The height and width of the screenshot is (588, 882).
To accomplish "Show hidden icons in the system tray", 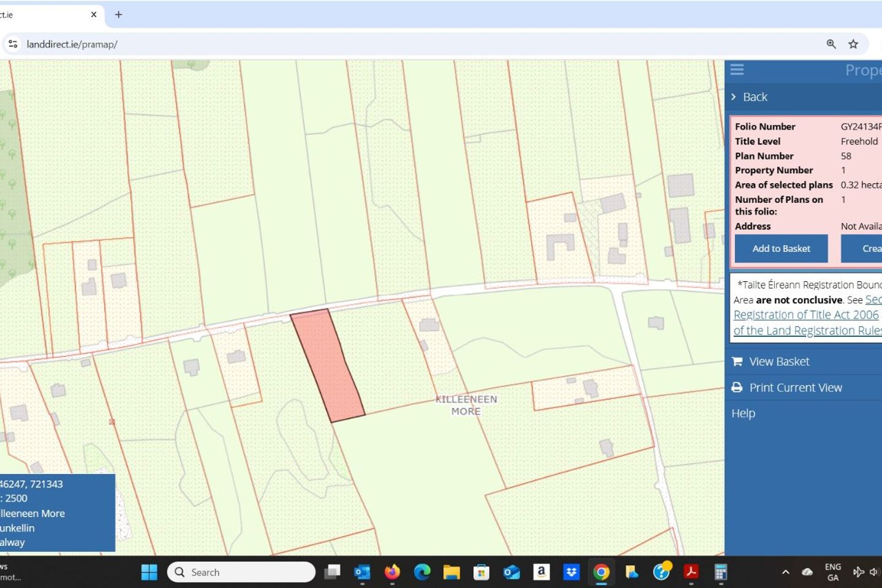I will point(785,572).
